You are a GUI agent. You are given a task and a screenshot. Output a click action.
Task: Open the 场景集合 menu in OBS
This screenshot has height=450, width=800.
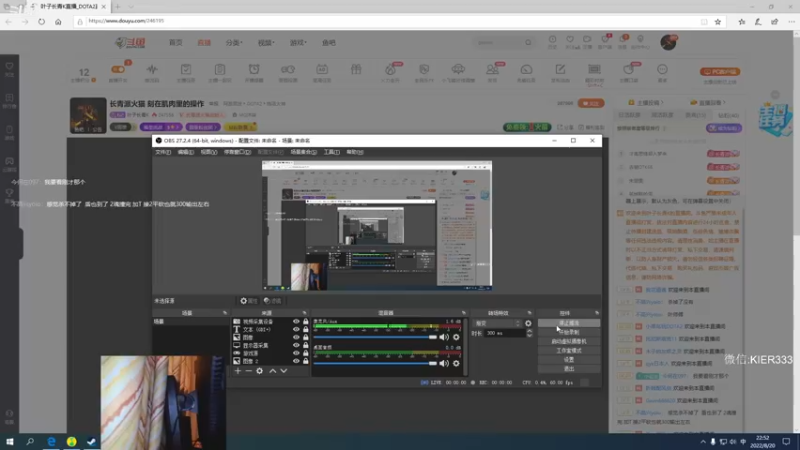pos(304,152)
